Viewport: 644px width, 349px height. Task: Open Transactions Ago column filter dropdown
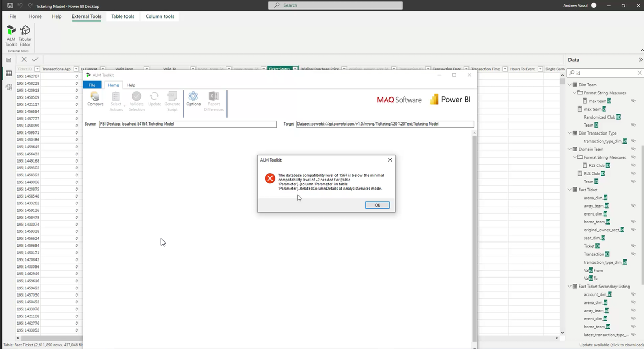pos(76,69)
